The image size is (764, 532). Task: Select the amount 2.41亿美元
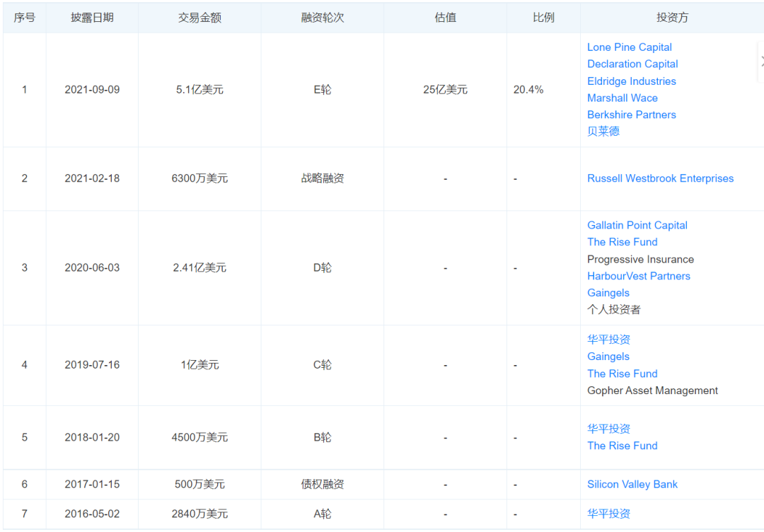[x=199, y=267]
